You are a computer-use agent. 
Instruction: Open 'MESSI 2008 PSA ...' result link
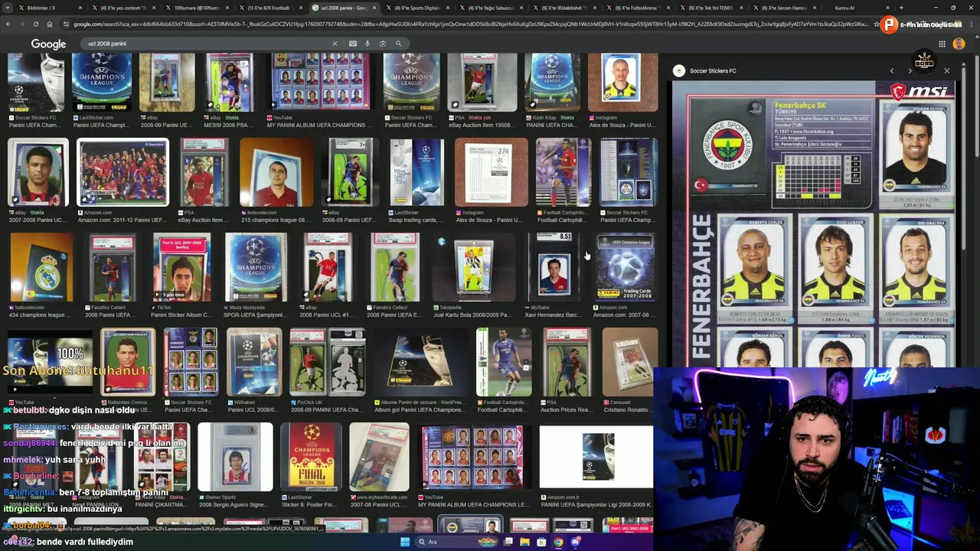click(x=230, y=125)
